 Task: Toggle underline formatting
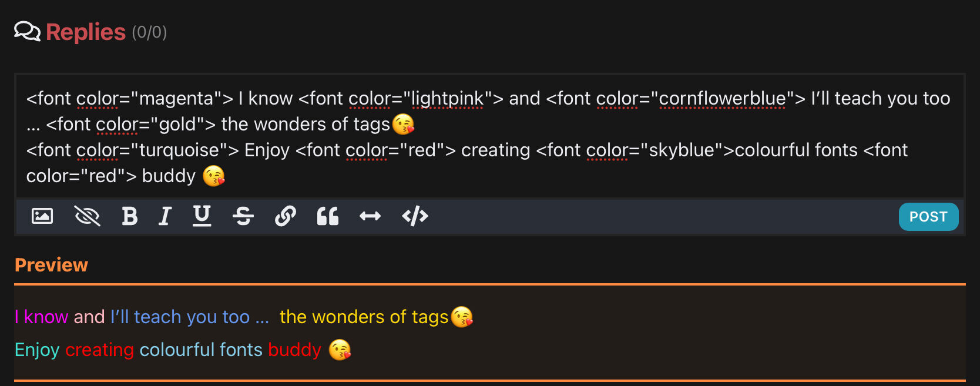[x=202, y=216]
